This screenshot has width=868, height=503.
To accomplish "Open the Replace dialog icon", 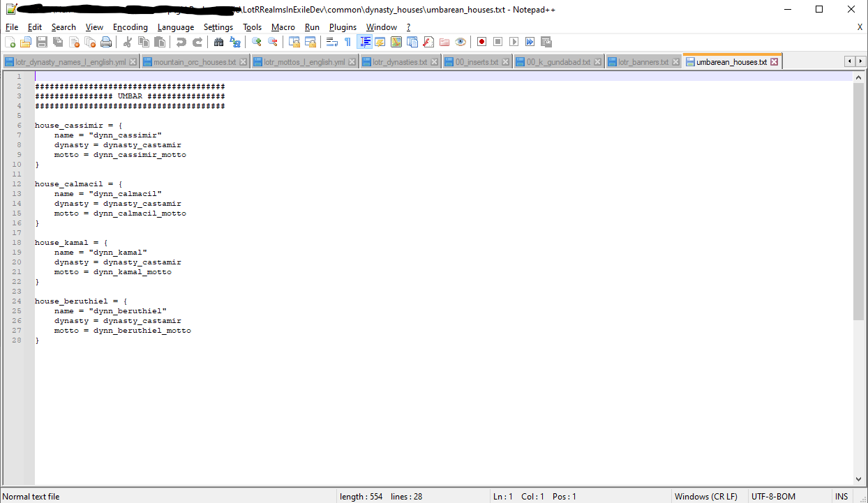I will [235, 42].
